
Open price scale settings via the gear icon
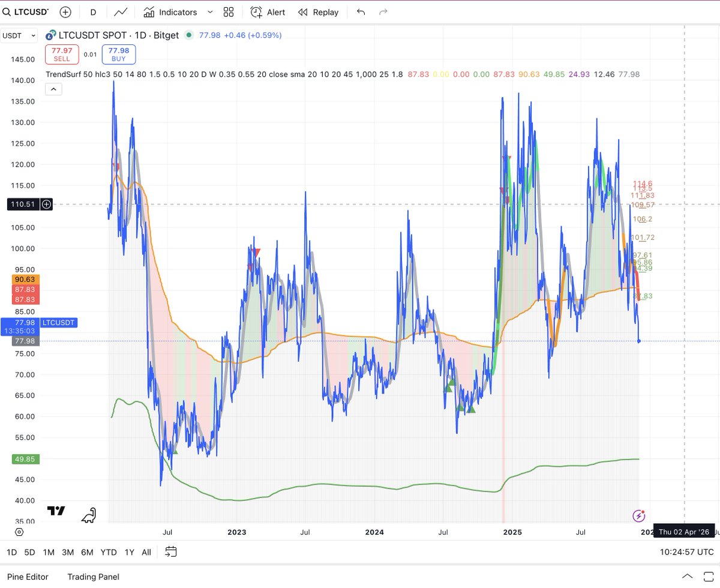tap(19, 532)
